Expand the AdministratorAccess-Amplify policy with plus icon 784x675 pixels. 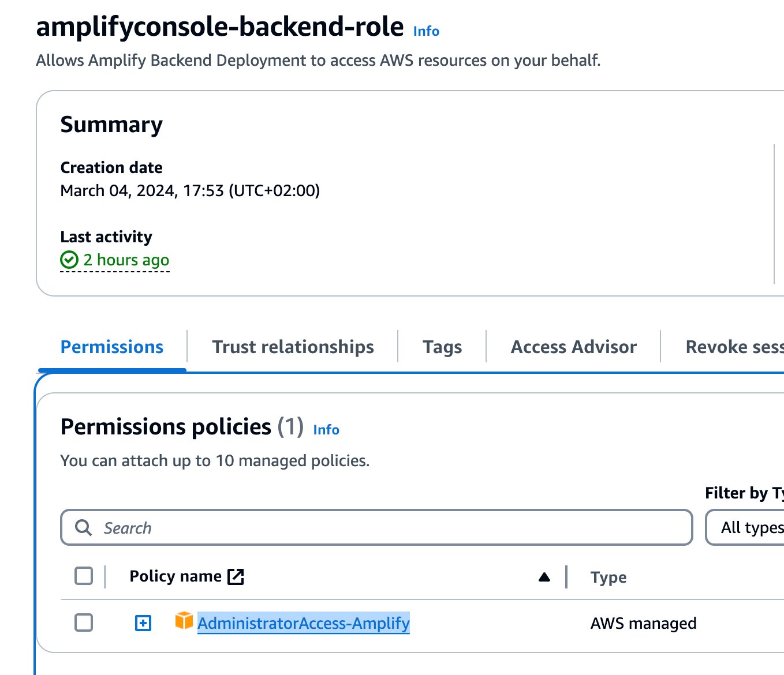click(x=143, y=623)
